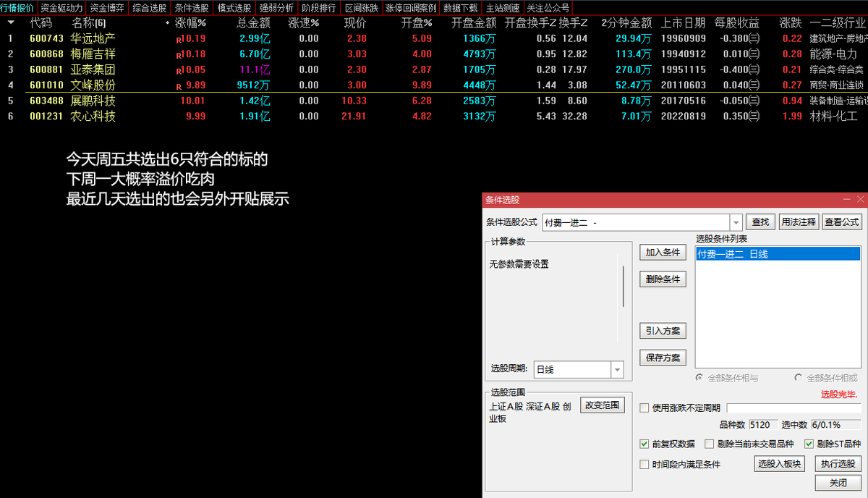Run the screen with 执行选股
868x498 pixels.
click(x=838, y=464)
